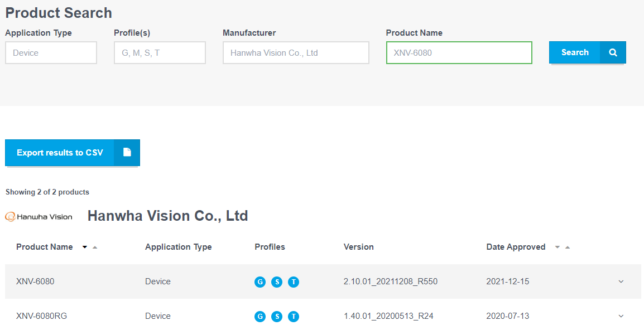The width and height of the screenshot is (644, 335).
Task: Expand the XNV-6080 row details chevron
Action: [621, 281]
